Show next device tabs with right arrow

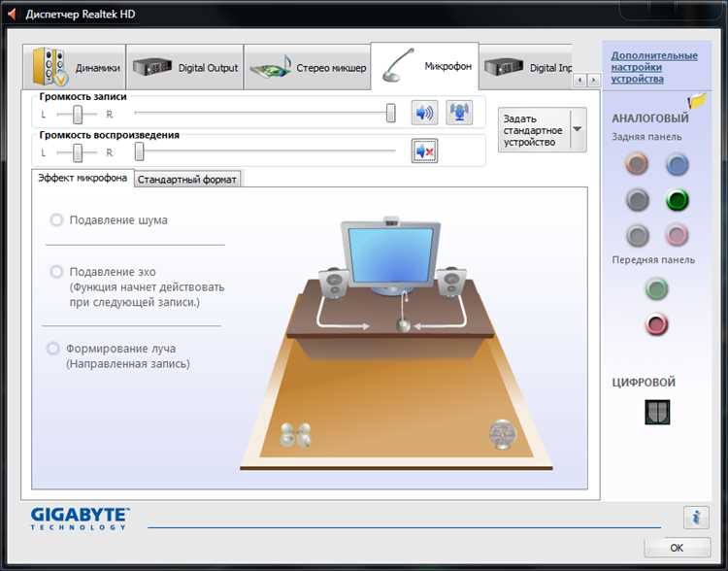(x=593, y=81)
